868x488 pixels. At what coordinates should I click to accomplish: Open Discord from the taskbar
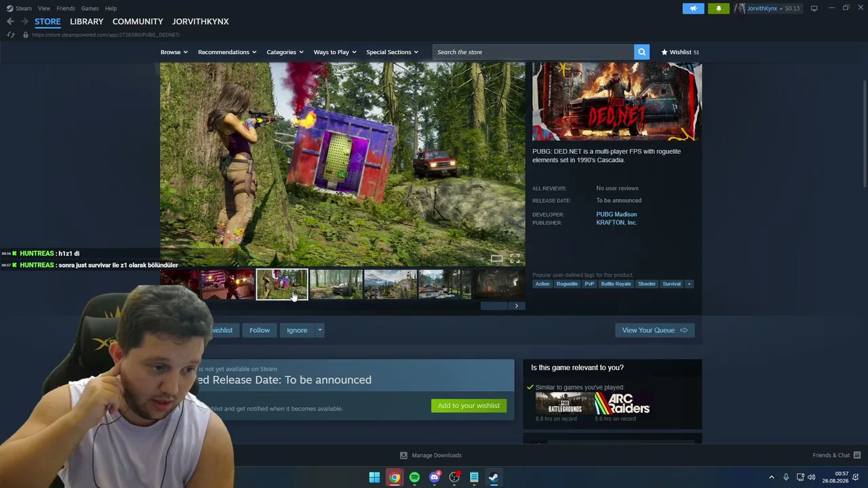click(x=435, y=477)
